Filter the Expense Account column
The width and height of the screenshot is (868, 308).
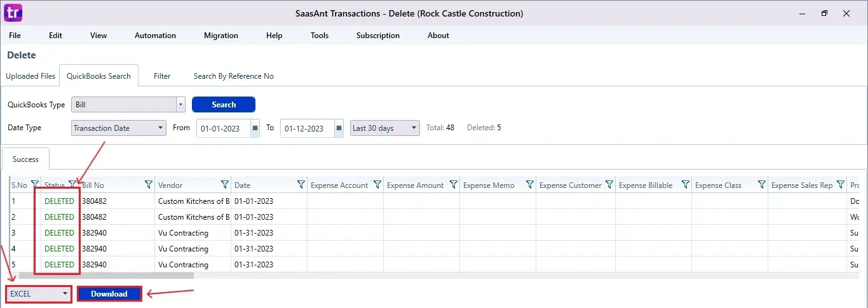[377, 185]
